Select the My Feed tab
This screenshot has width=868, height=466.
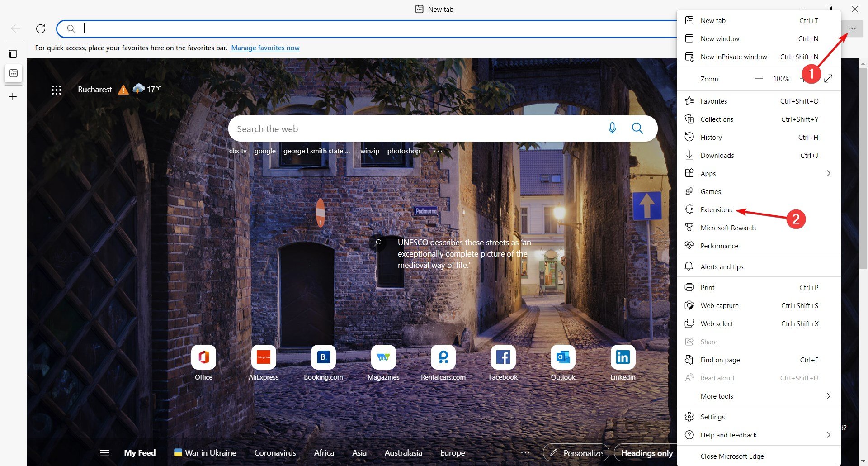(140, 452)
